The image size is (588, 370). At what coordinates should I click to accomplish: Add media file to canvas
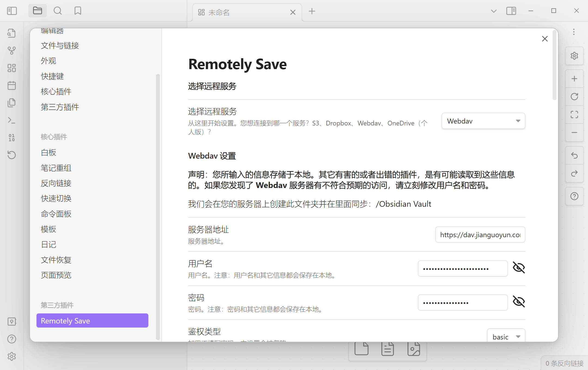point(414,349)
